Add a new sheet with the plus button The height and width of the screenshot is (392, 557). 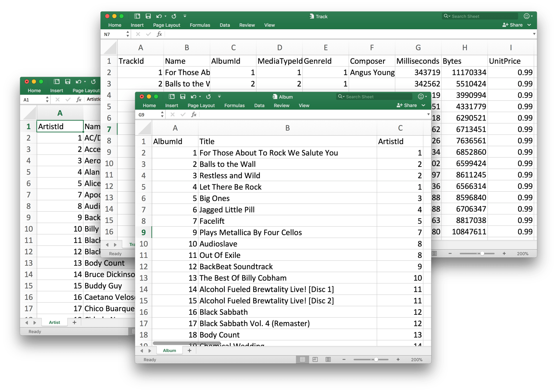click(x=189, y=350)
